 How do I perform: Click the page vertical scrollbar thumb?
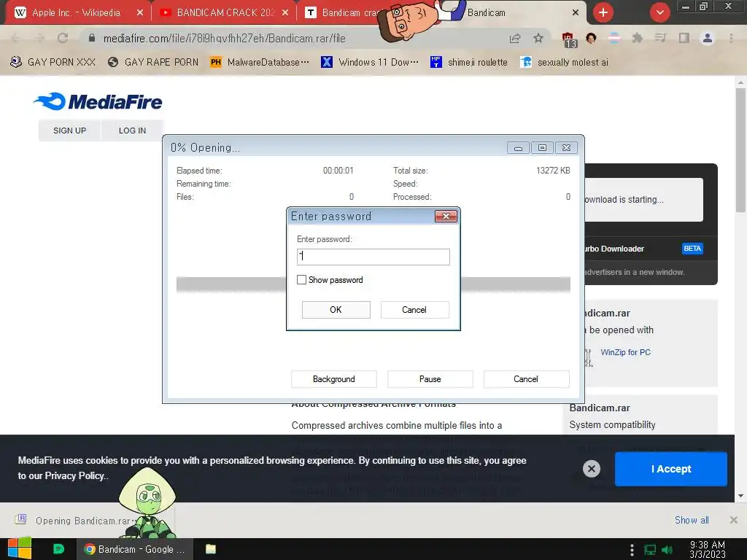[x=740, y=150]
